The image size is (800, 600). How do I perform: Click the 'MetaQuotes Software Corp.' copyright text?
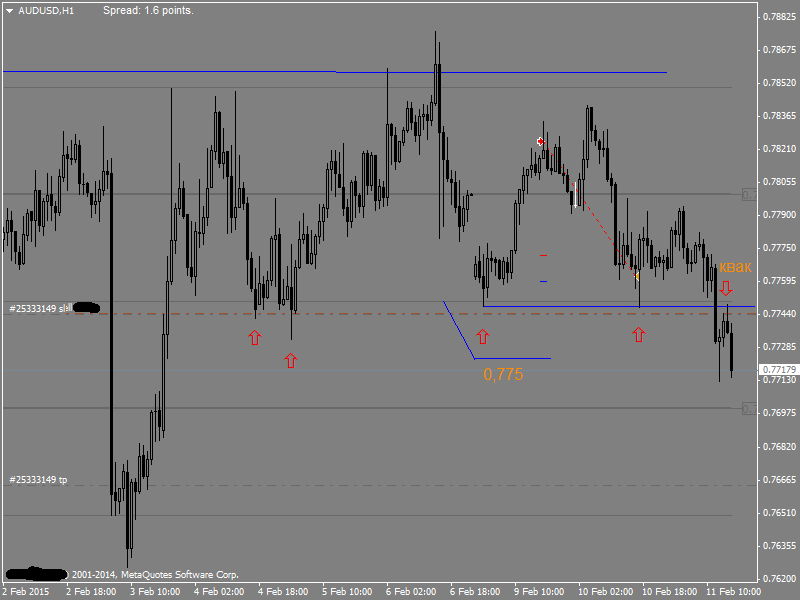pos(180,575)
